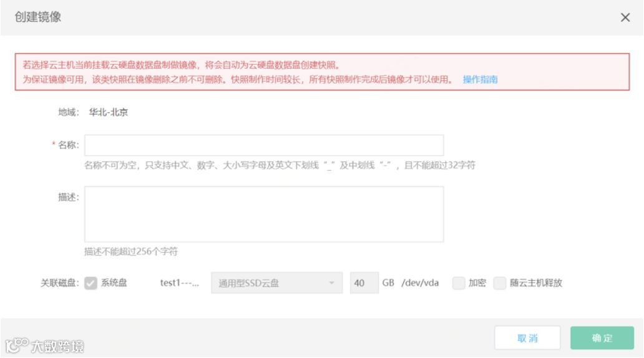The image size is (644, 358).
Task: Toggle the 系统盘 checkbox
Action: tap(90, 283)
